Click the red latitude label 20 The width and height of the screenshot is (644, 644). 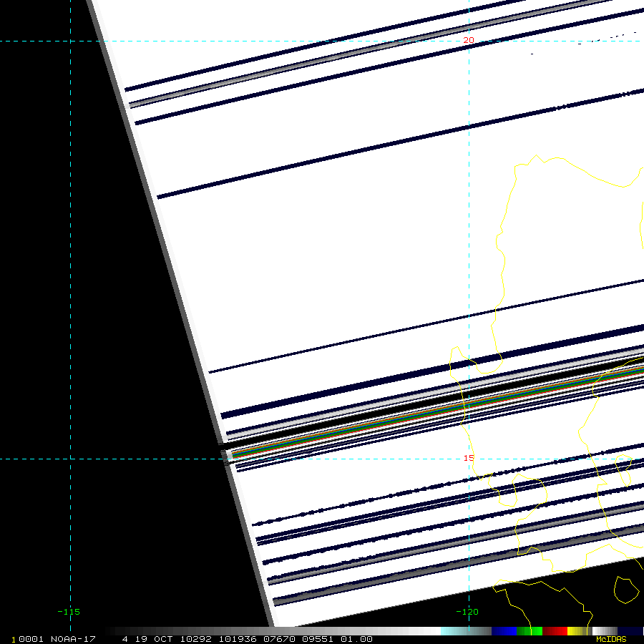[469, 40]
